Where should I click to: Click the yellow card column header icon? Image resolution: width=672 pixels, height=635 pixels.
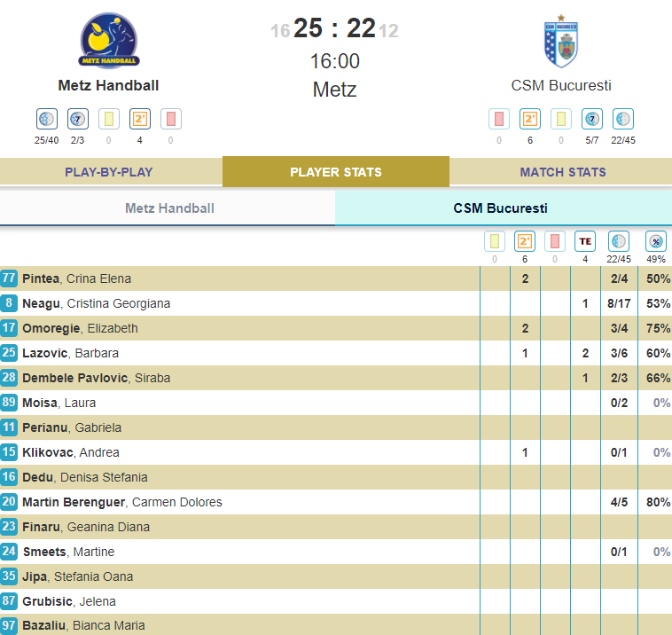tap(494, 241)
